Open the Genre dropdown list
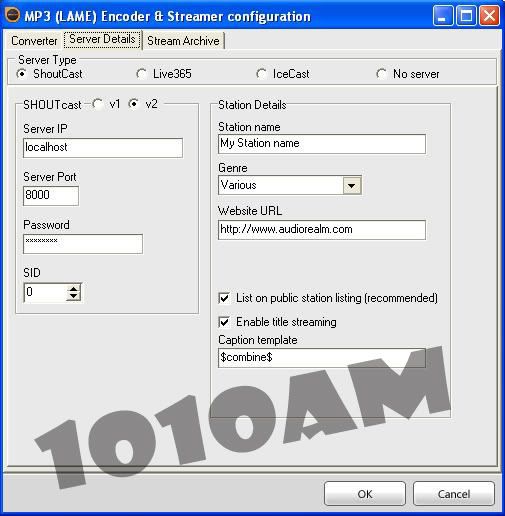505x516 pixels. 352,185
